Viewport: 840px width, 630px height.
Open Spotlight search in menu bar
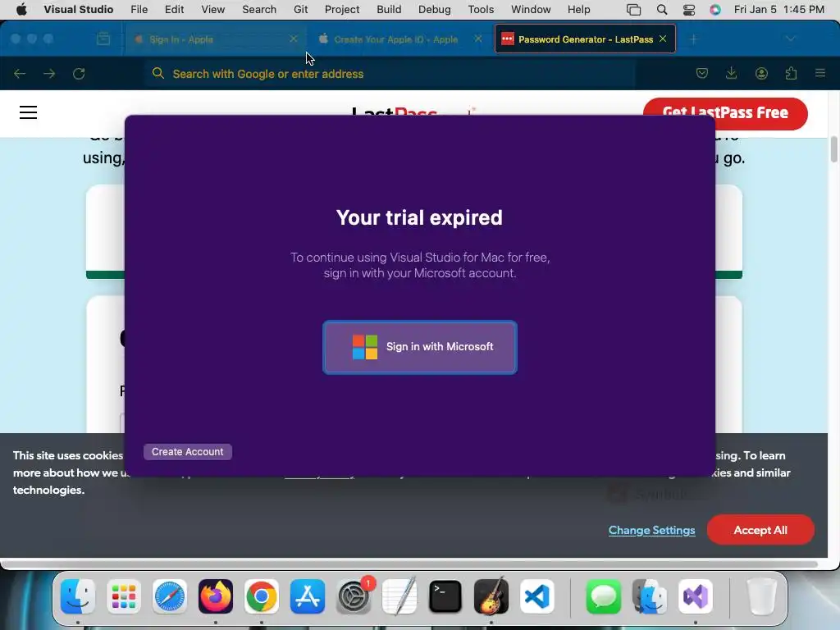click(x=662, y=10)
